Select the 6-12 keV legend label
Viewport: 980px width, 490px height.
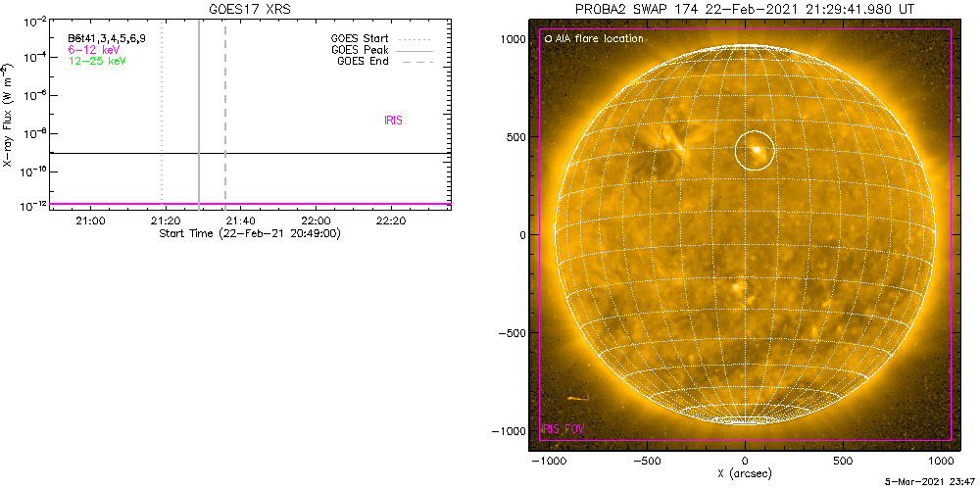coord(94,49)
